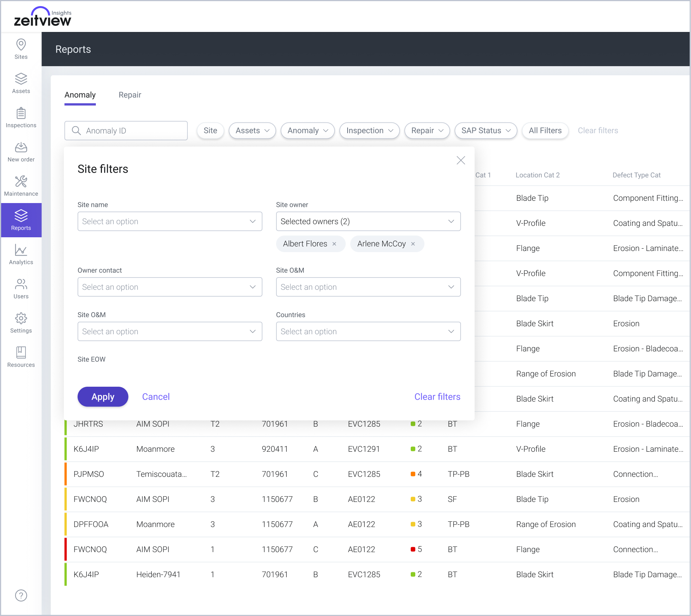This screenshot has width=691, height=616.
Task: Open Settings gear in the sidebar
Action: point(21,323)
